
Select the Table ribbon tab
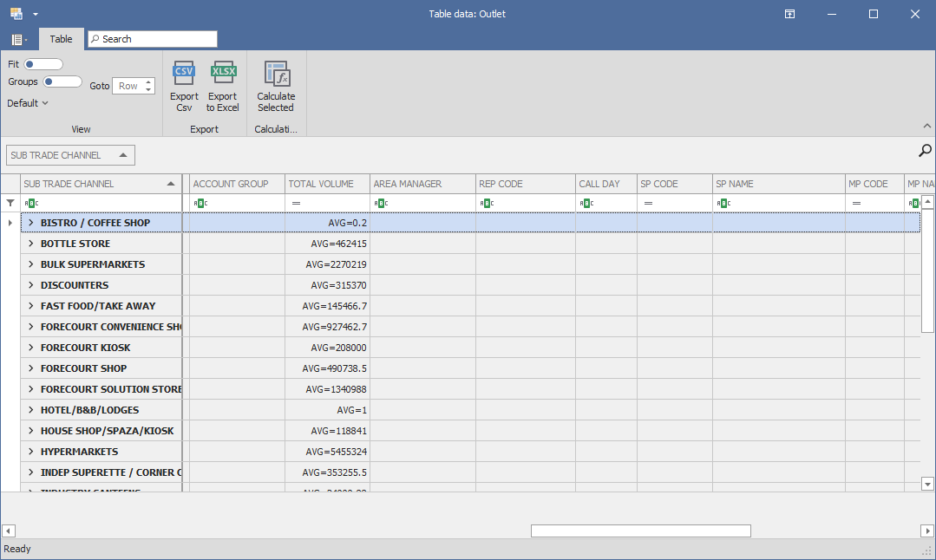pos(61,39)
